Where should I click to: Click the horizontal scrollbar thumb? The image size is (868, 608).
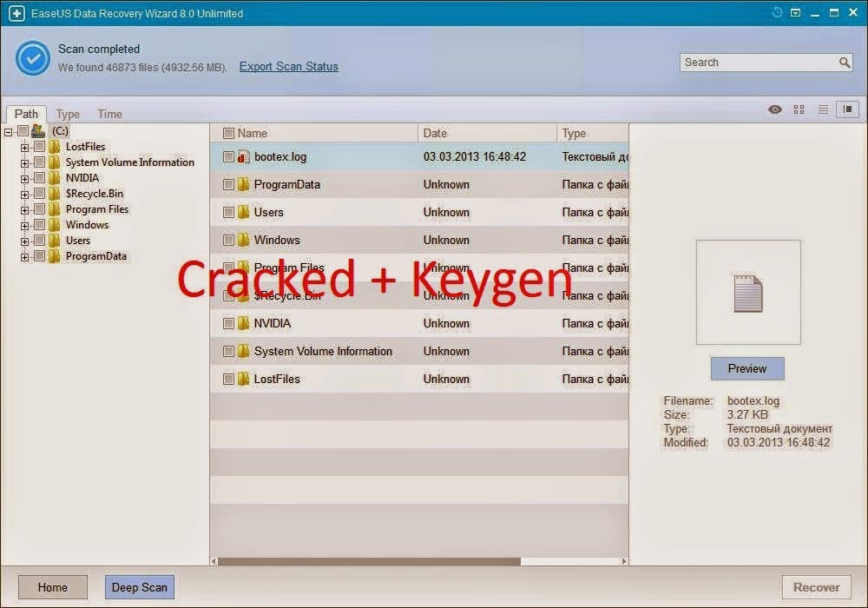point(369,561)
